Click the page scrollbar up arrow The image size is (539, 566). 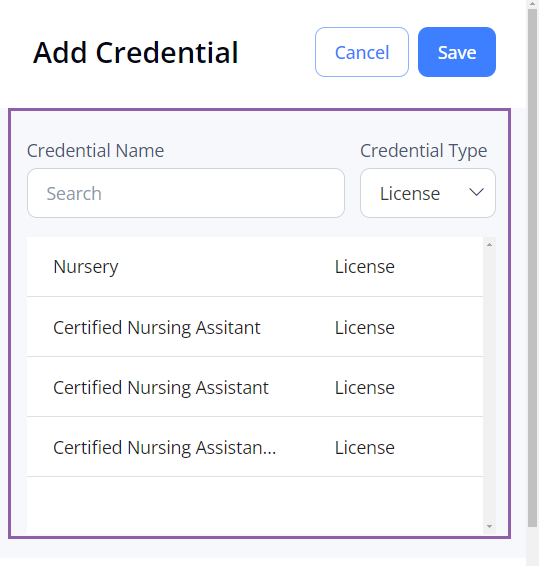[x=533, y=4]
